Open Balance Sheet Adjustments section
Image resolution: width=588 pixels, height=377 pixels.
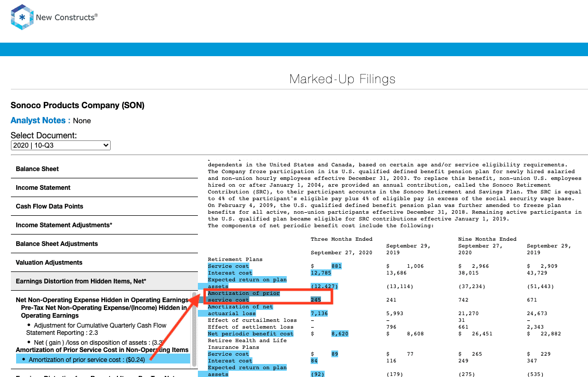[x=104, y=244]
